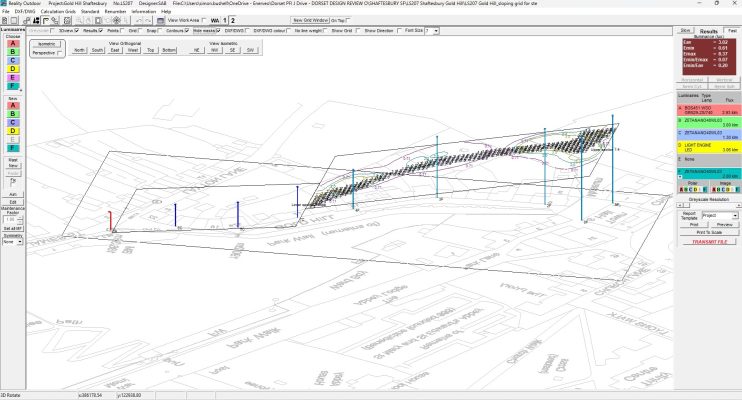The width and height of the screenshot is (742, 400).
Task: Select the yellow LIGHT ENGINE LED row
Action: (x=706, y=146)
